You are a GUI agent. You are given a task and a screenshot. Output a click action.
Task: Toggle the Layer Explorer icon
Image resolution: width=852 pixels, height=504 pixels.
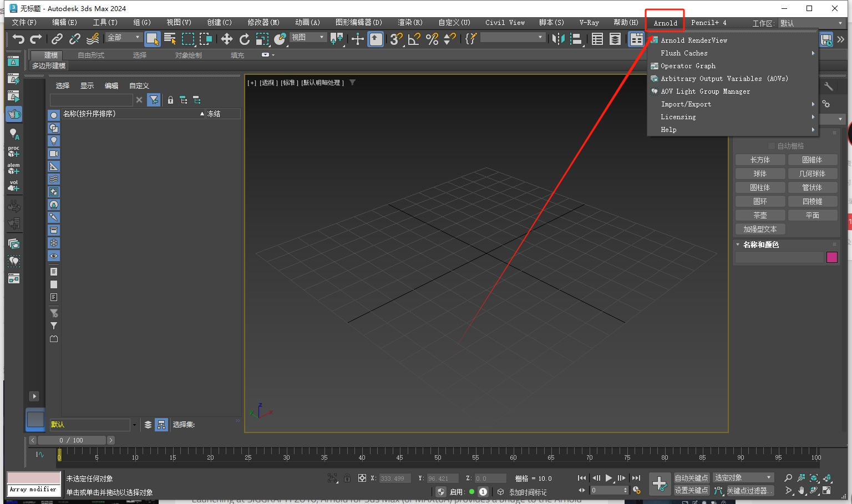tap(615, 39)
